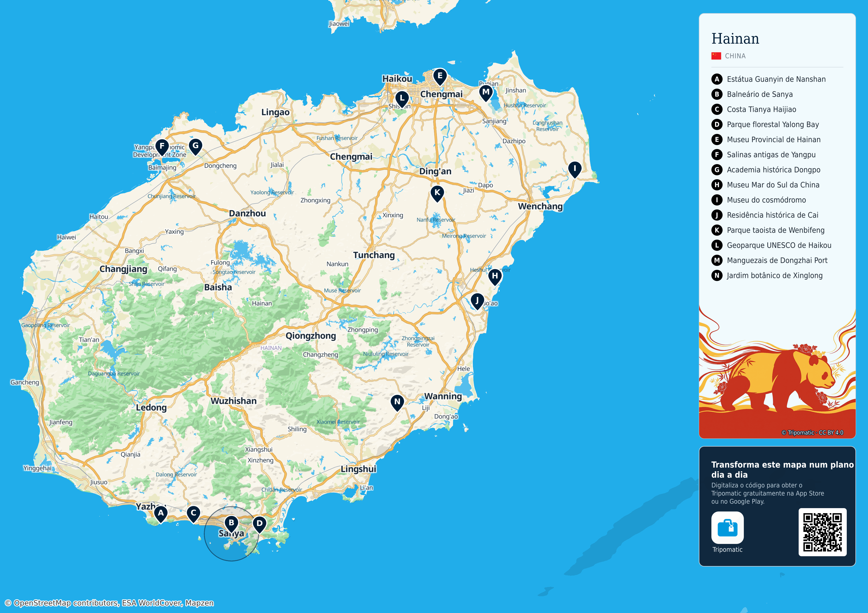Click the 'Danzhou' city label

(x=247, y=213)
